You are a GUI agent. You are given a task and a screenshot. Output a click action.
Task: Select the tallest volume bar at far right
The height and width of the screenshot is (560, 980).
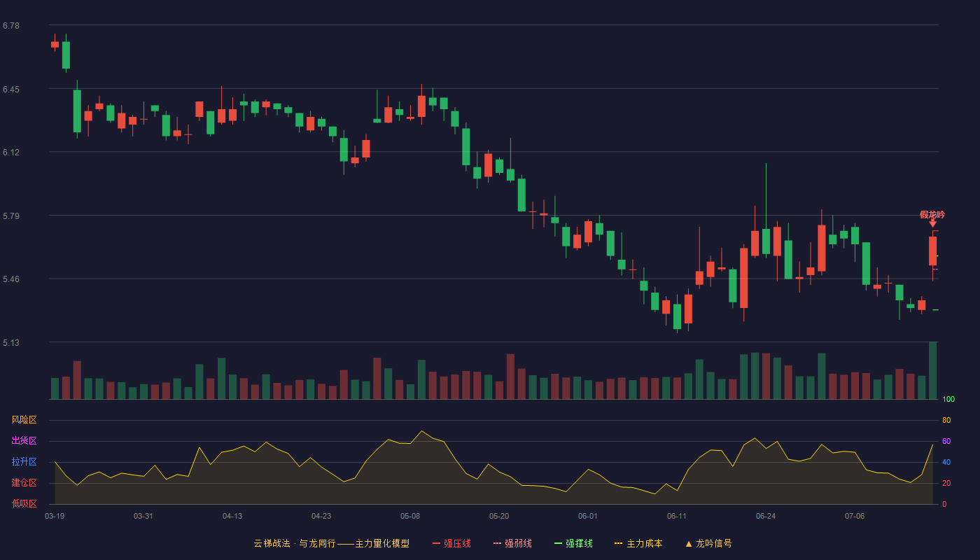[932, 370]
